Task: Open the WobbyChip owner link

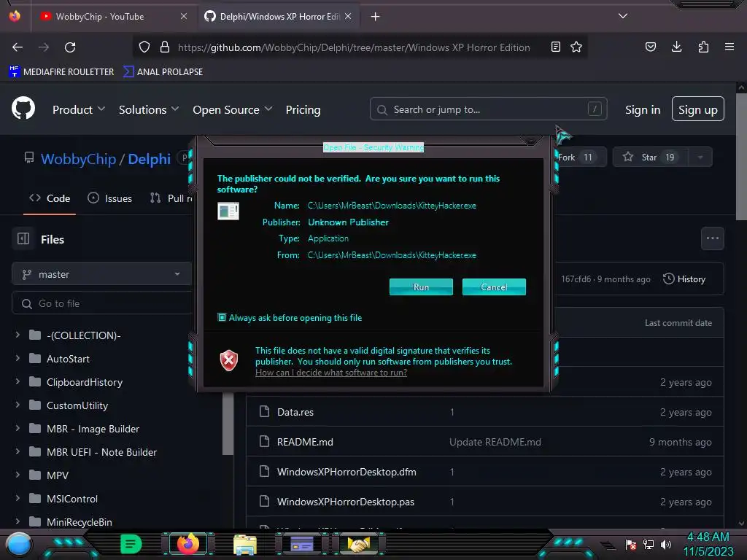Action: (78, 159)
